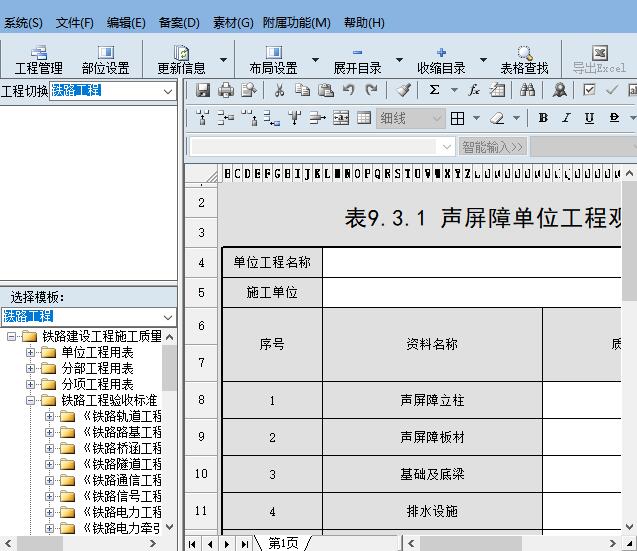The height and width of the screenshot is (551, 637).
Task: Select the 第1页 sheet tab
Action: pyautogui.click(x=283, y=543)
